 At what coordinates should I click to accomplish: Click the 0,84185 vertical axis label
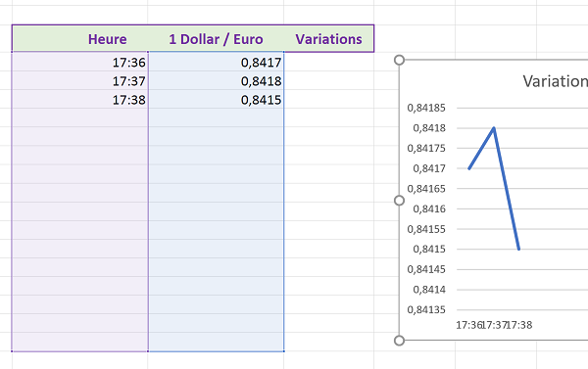click(x=426, y=108)
